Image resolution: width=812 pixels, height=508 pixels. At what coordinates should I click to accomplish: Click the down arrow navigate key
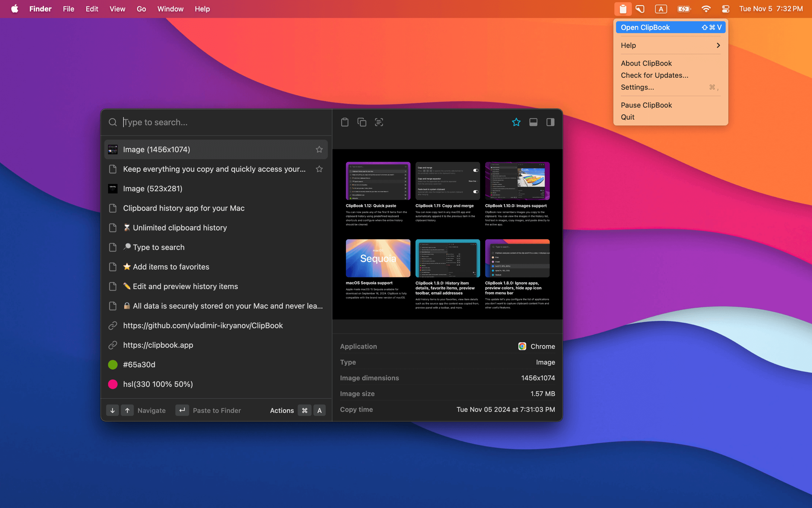112,410
